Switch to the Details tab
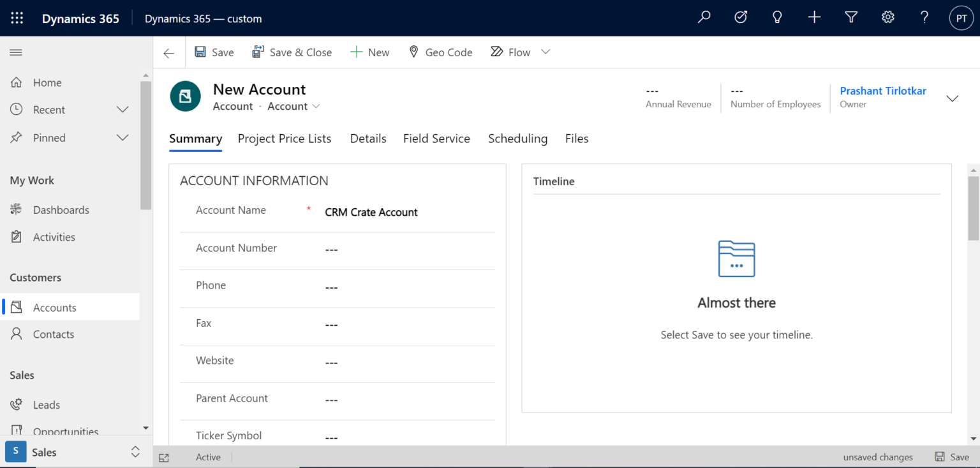Viewport: 980px width, 468px height. coord(368,139)
